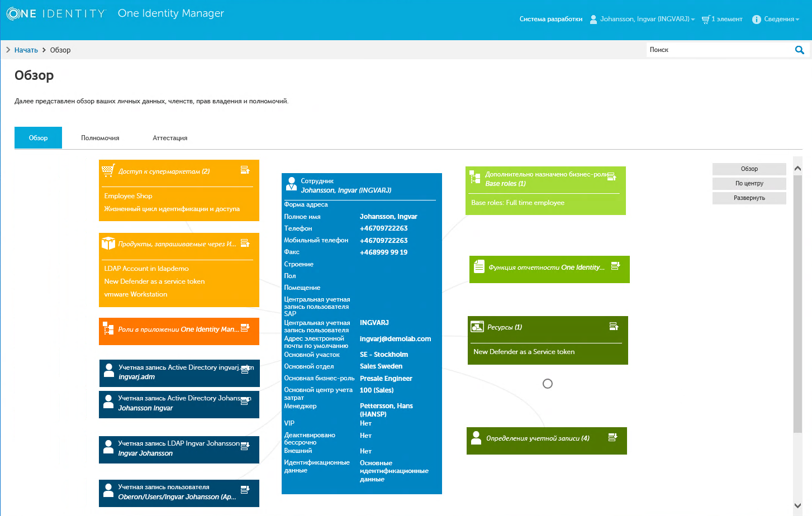Click the user icon on Oberon/Users account card
The image size is (812, 516).
(109, 491)
